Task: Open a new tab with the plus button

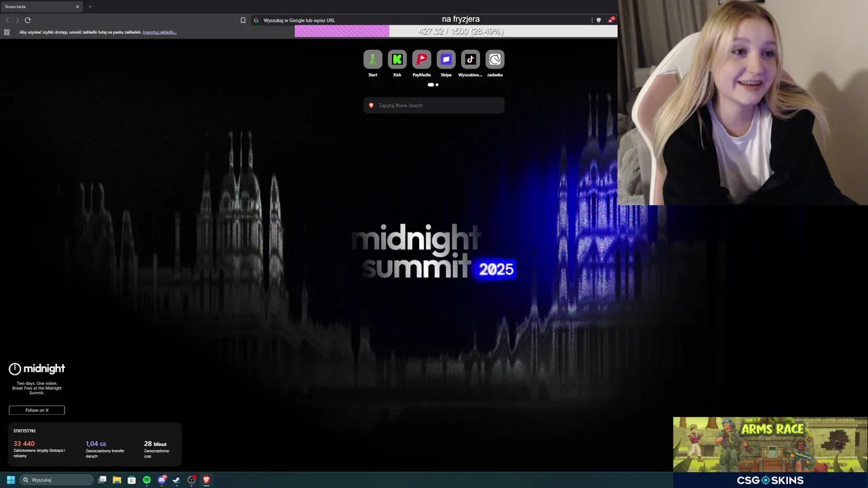Action: (x=90, y=7)
